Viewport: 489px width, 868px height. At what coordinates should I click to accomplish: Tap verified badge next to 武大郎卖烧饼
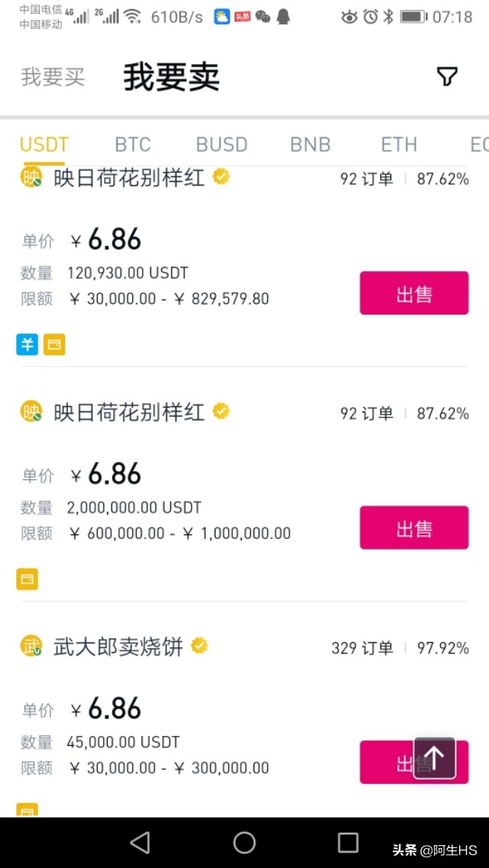(x=199, y=647)
